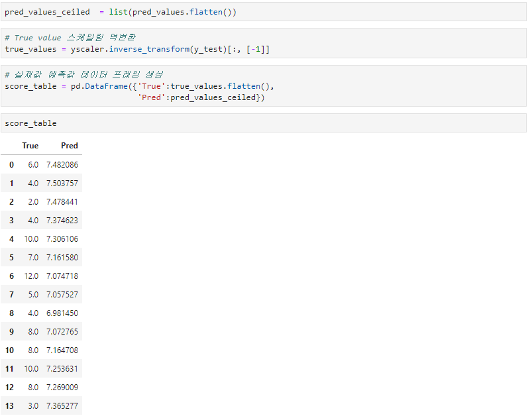Select the Pred value 7.478441
528x420 pixels.
coord(62,202)
